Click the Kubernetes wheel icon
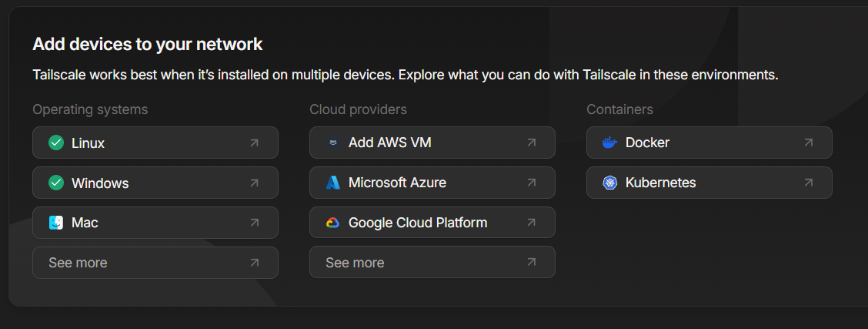This screenshot has height=329, width=868. point(609,183)
